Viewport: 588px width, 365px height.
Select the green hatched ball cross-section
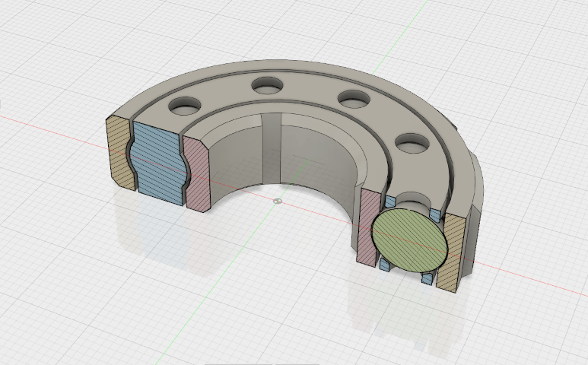(x=409, y=240)
